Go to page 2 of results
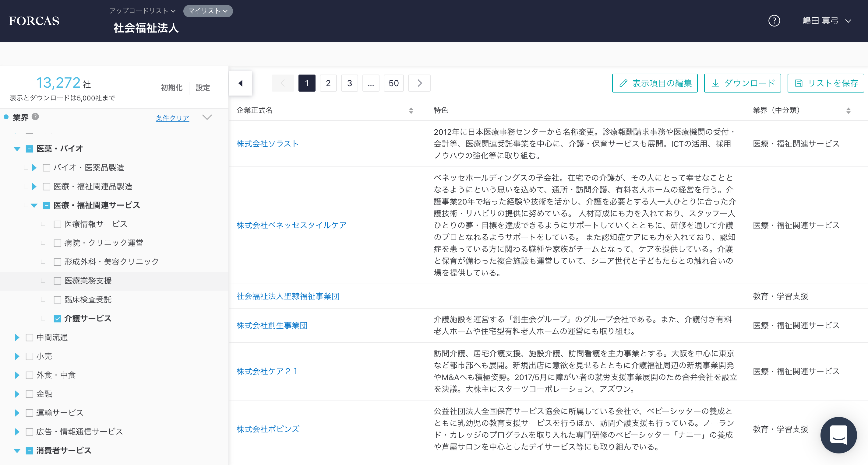This screenshot has width=868, height=465. [x=328, y=83]
